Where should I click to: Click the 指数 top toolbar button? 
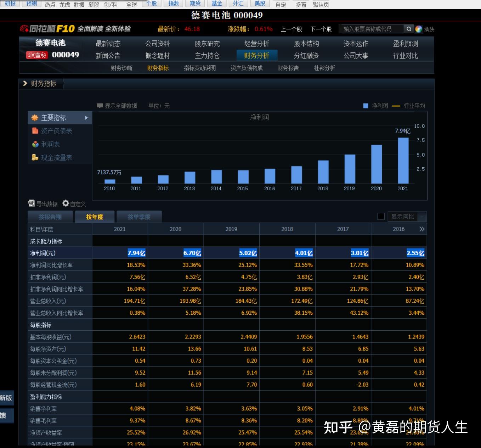[174, 4]
